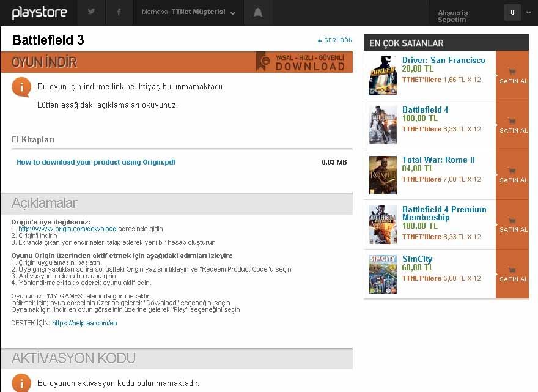Open Total War: Rome II cover thumbnail
This screenshot has height=392, width=538.
[x=383, y=175]
